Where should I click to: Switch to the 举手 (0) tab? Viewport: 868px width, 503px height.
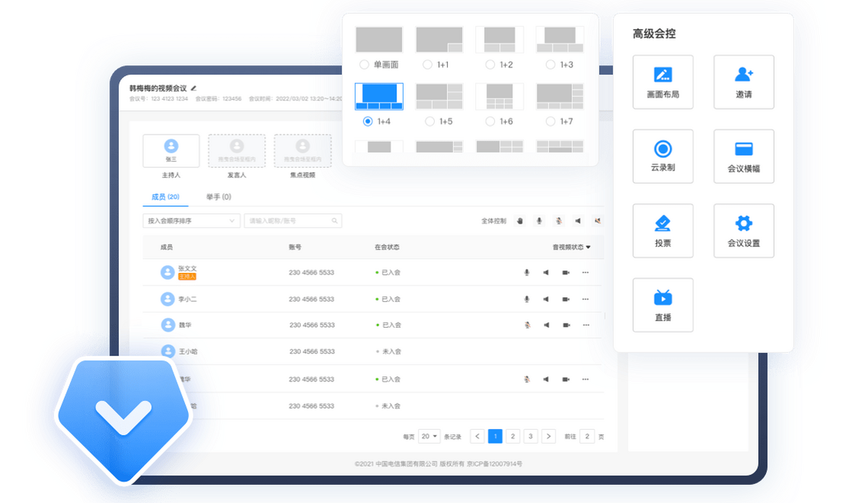click(x=218, y=197)
